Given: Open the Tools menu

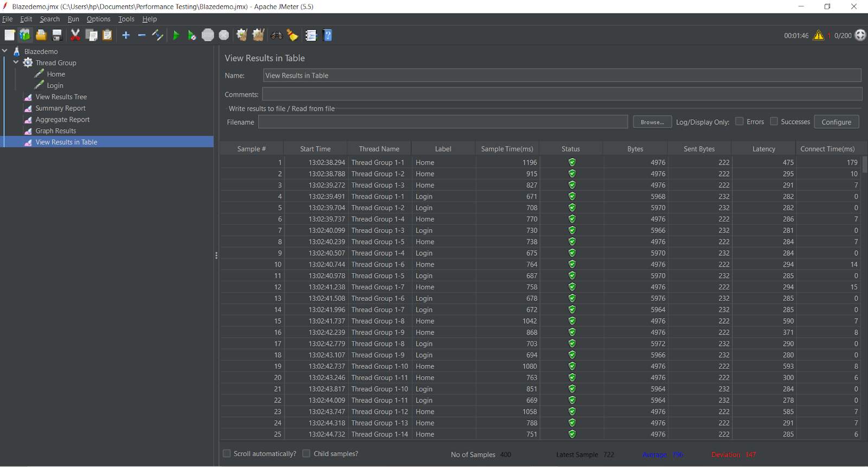Looking at the screenshot, I should 126,19.
